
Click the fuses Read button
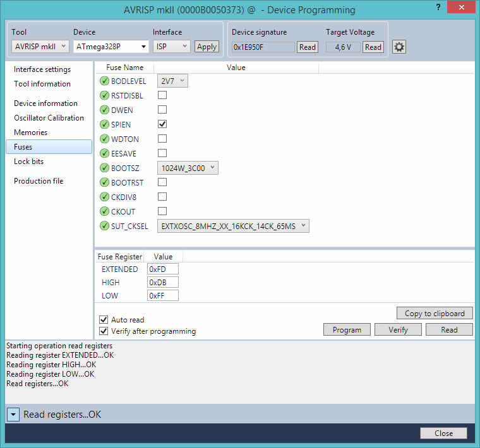tap(449, 329)
